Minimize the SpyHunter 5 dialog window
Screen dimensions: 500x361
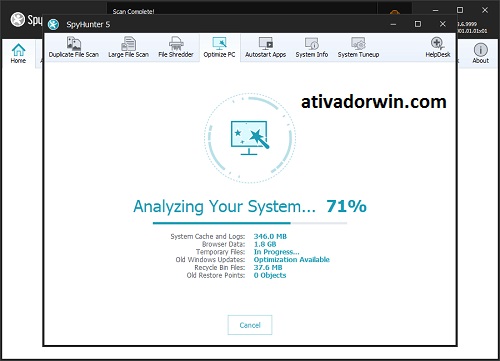coord(393,24)
